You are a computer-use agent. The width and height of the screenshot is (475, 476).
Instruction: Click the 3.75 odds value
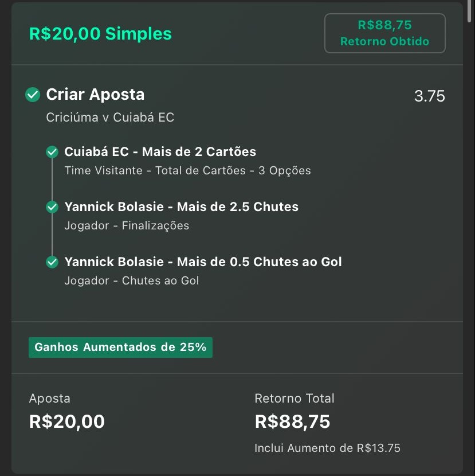[430, 96]
